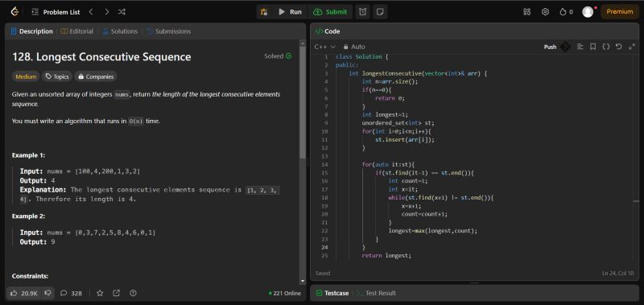Like the problem with thumbs up

pos(24,293)
